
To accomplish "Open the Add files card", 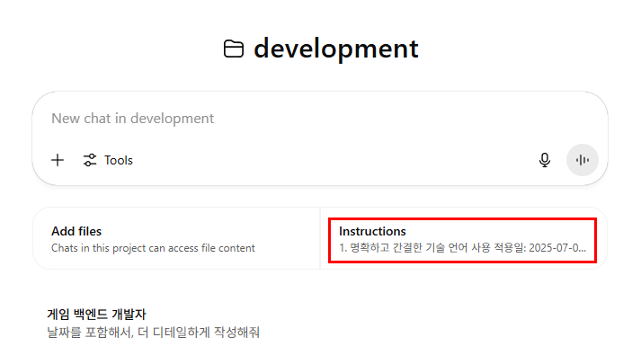I will pyautogui.click(x=176, y=239).
